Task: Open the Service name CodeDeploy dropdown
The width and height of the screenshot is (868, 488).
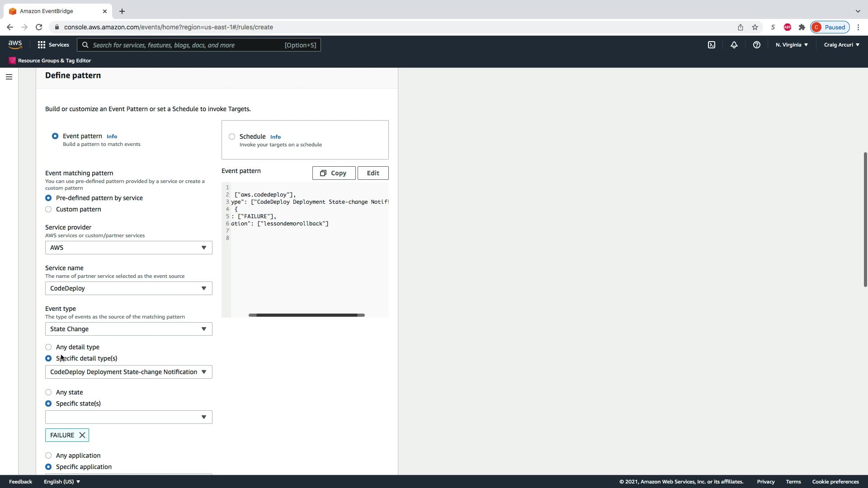Action: 128,288
